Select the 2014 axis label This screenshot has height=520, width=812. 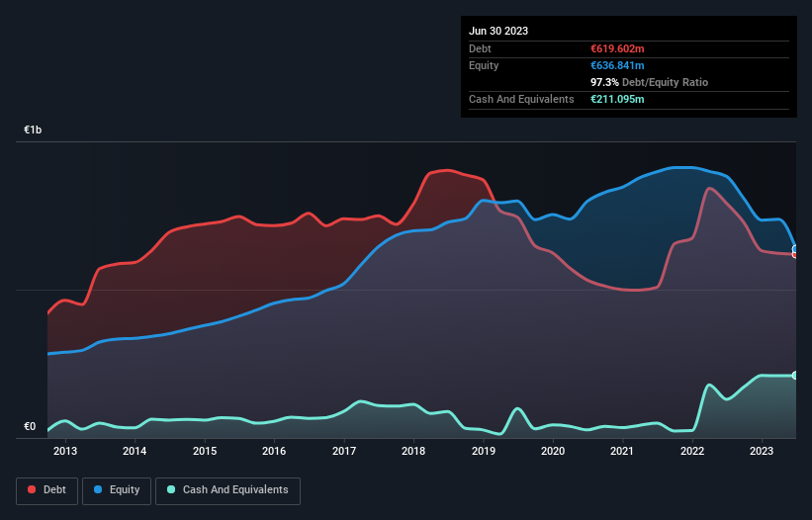coord(135,451)
